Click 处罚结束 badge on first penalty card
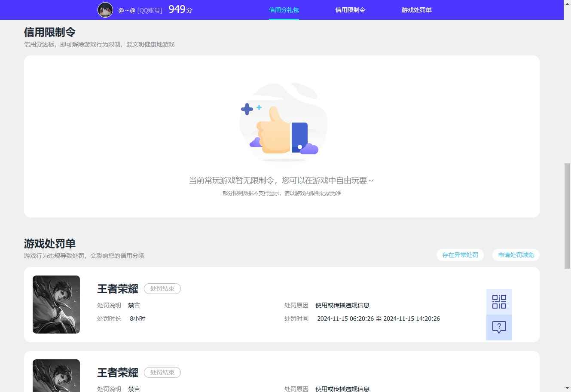This screenshot has width=571, height=392. coord(162,288)
